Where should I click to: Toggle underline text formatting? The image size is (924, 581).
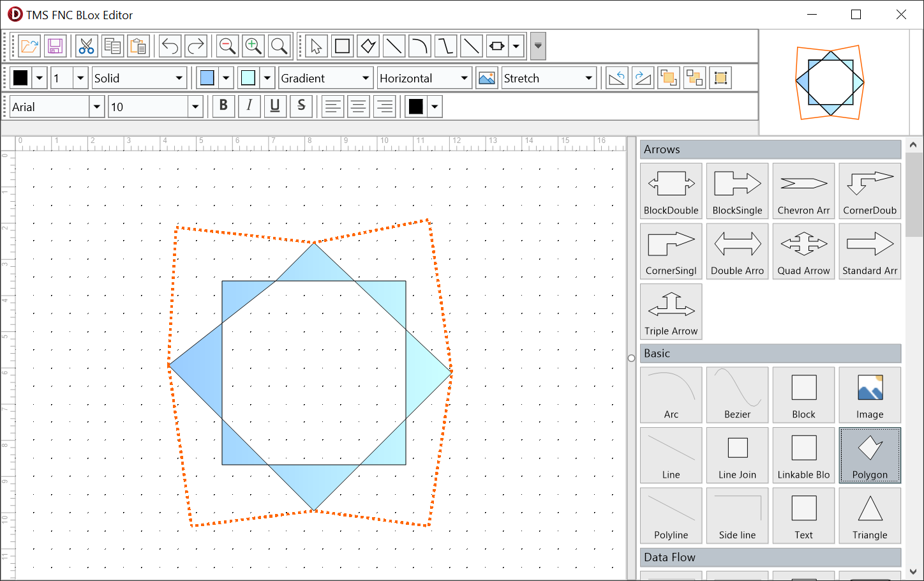[275, 106]
